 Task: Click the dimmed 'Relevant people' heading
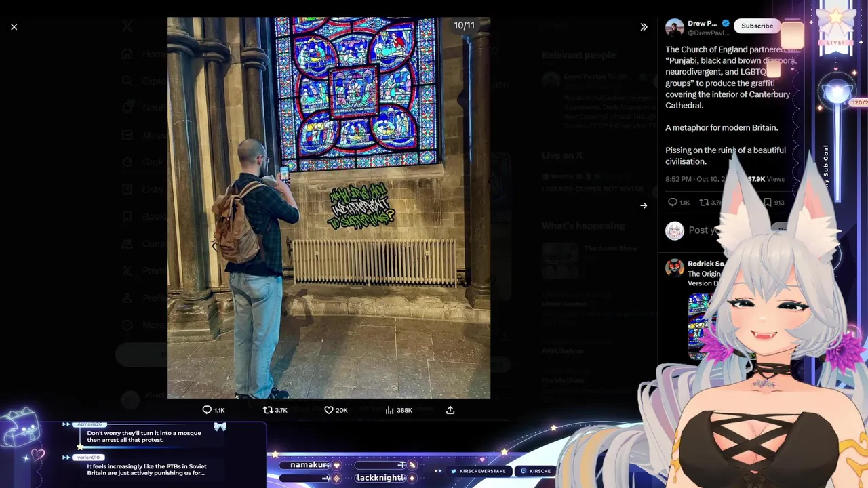(x=578, y=55)
